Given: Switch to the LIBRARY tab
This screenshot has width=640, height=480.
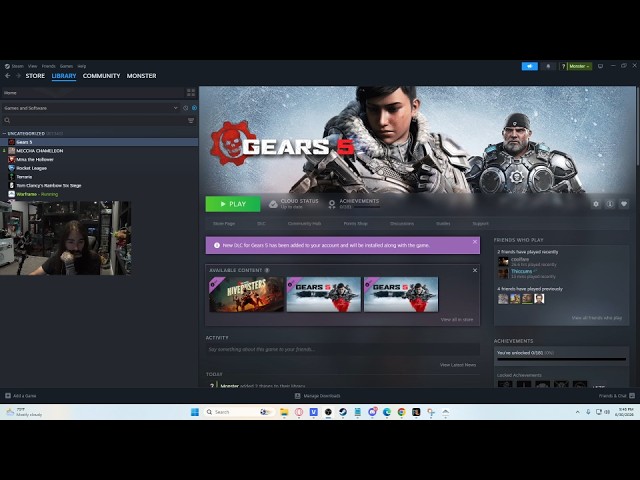Looking at the screenshot, I should 64,76.
